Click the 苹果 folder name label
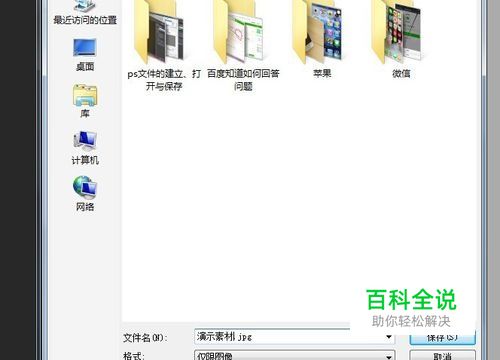 click(322, 74)
